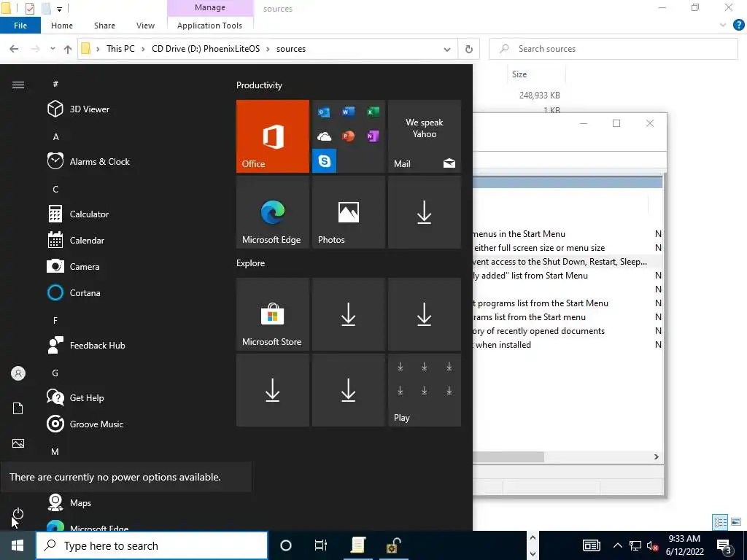The image size is (747, 560).
Task: Click the muted volume tray icon
Action: click(653, 545)
